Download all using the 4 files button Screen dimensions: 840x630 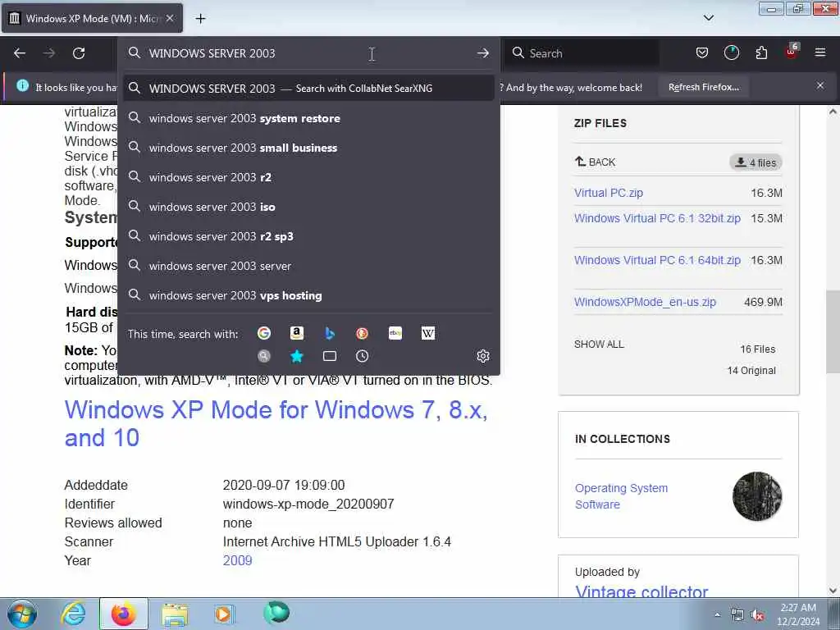[x=756, y=162]
